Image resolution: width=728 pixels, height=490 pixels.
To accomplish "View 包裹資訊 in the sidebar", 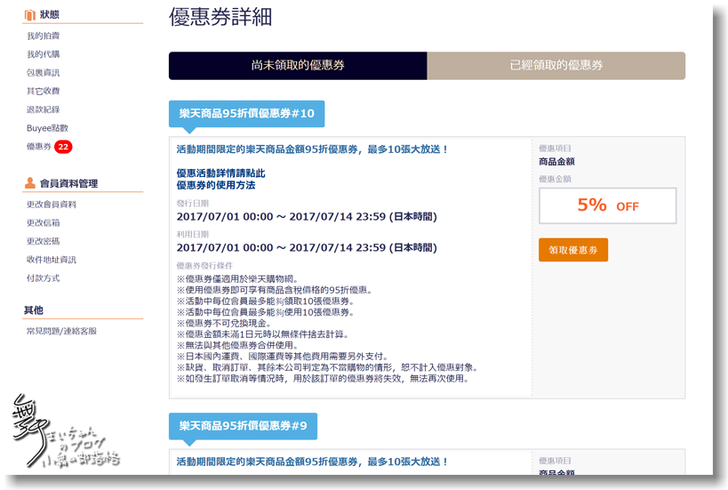I will [43, 73].
